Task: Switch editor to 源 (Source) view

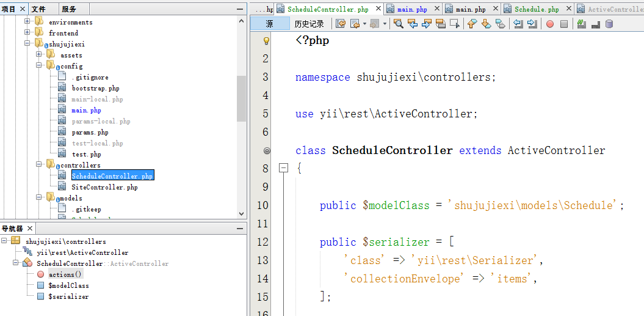Action: coord(270,24)
